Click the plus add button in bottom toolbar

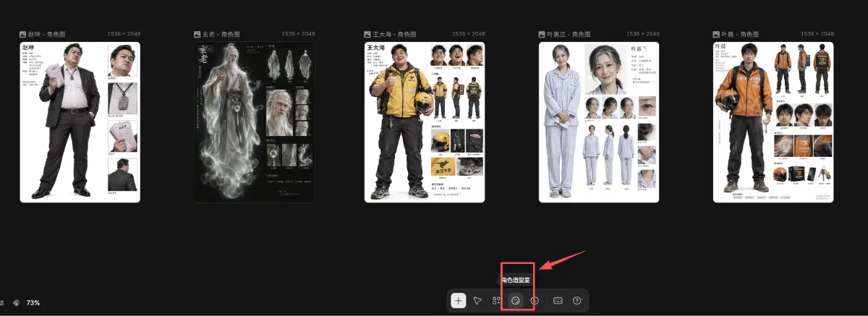coord(459,301)
